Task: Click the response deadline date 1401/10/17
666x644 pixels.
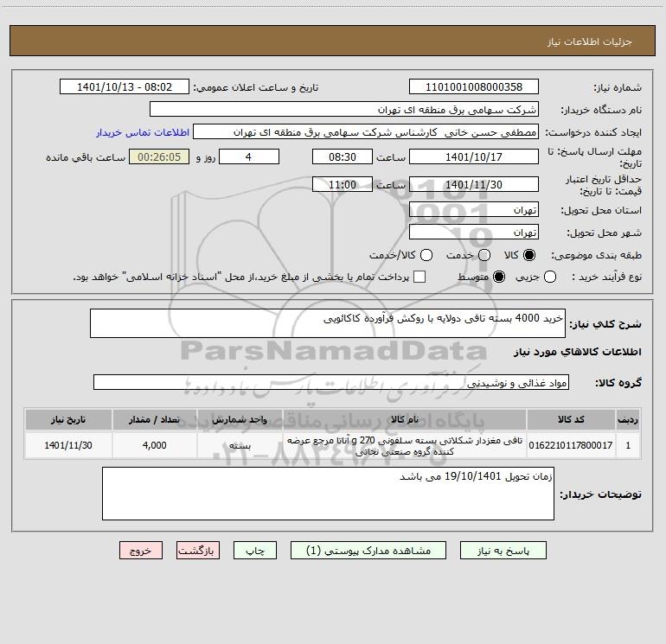Action: click(474, 156)
